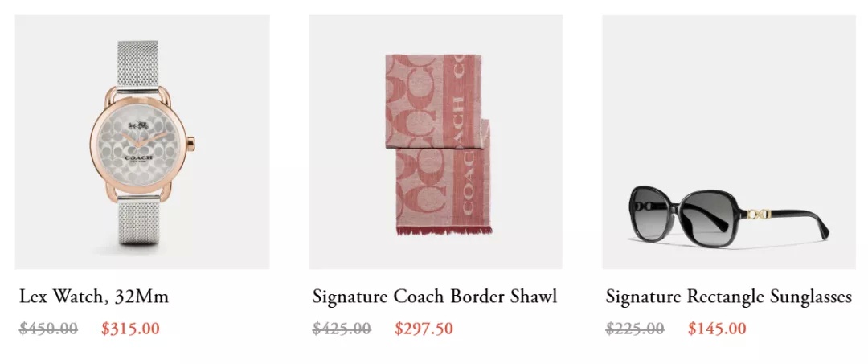Viewport: 868px width, 364px height.
Task: Open the Signature Rectangle Sunglasses image
Action: click(729, 142)
